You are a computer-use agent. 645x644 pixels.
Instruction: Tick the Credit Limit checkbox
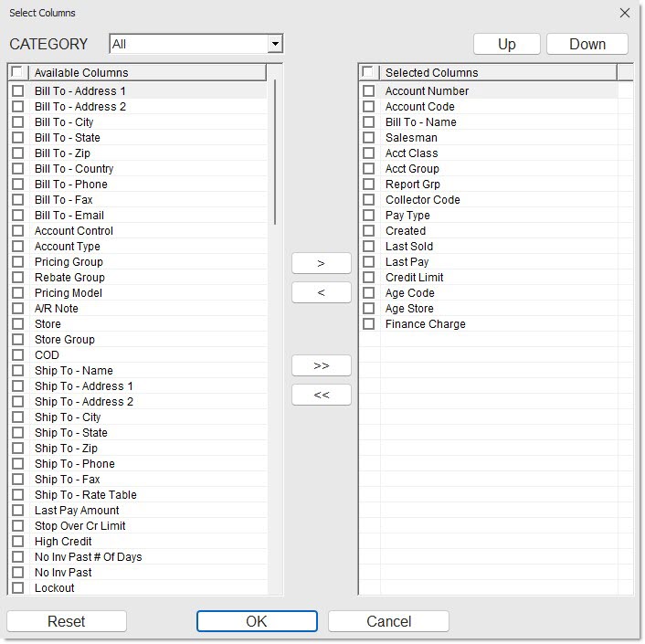[368, 278]
